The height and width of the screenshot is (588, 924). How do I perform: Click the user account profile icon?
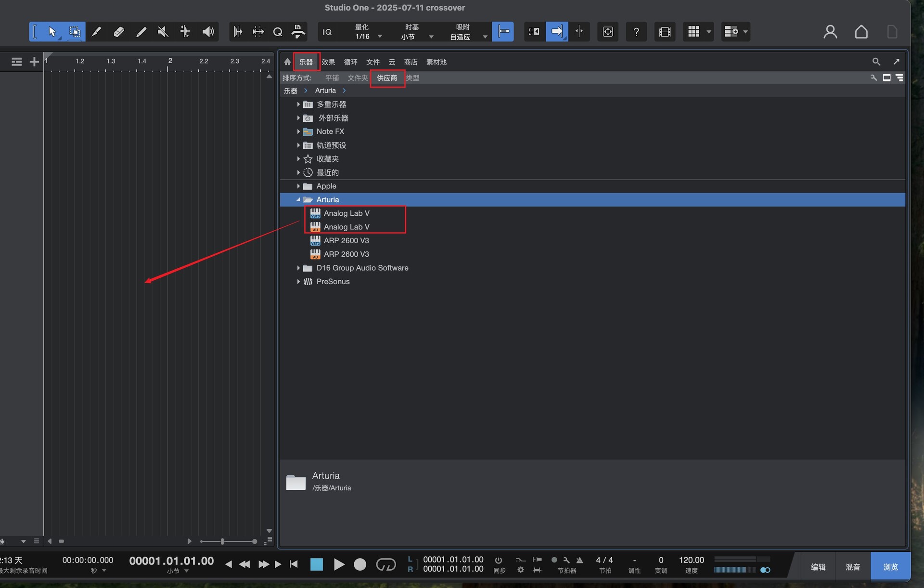[830, 32]
